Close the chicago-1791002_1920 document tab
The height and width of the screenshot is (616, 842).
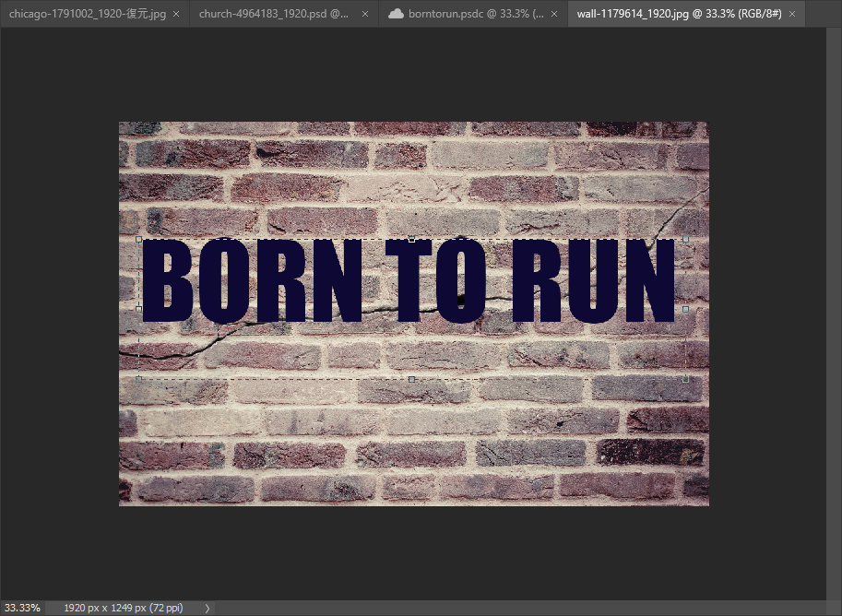[176, 15]
